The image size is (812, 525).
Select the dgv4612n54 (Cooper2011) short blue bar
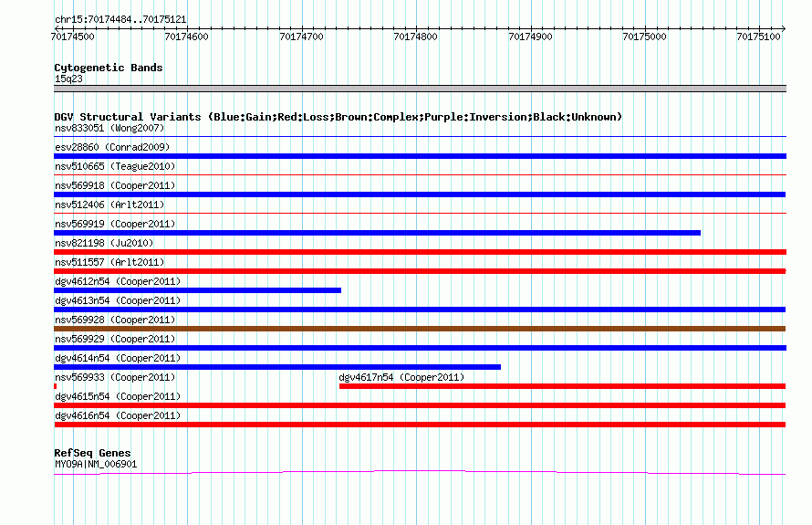(197, 290)
